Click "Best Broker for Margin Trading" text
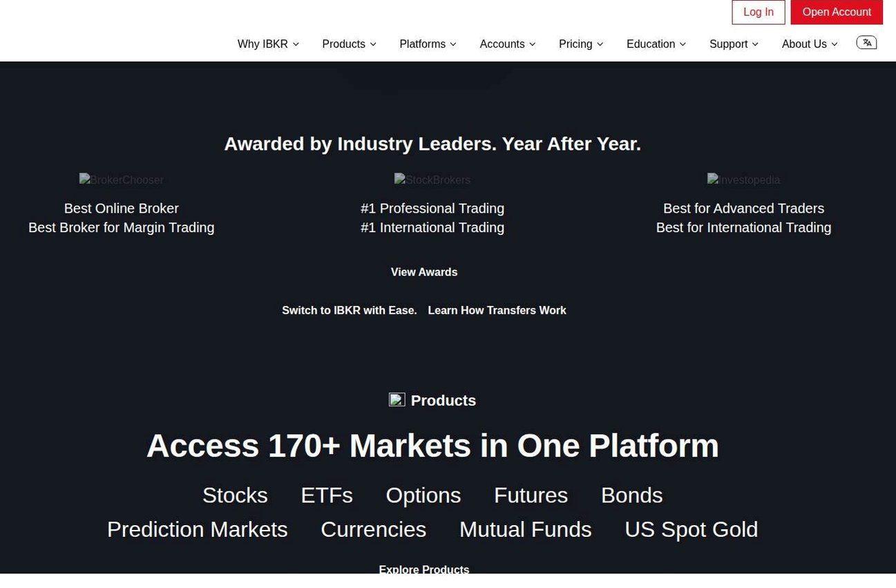This screenshot has height=588, width=896. tap(122, 227)
